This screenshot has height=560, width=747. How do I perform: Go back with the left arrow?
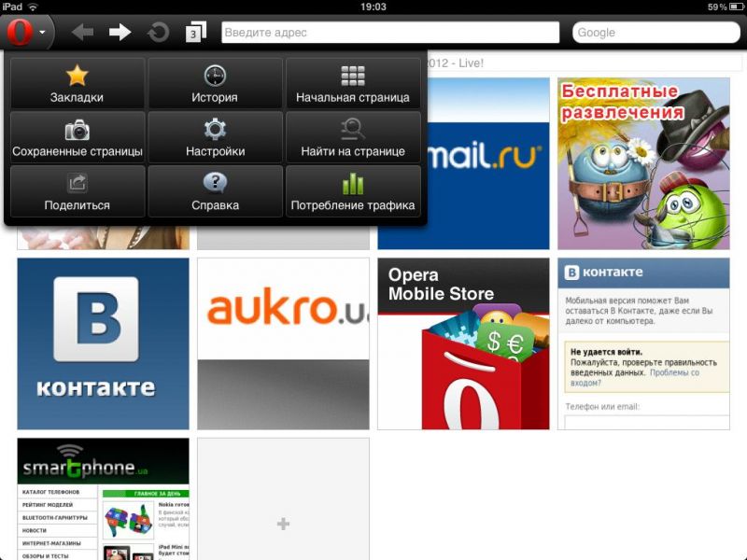click(82, 33)
